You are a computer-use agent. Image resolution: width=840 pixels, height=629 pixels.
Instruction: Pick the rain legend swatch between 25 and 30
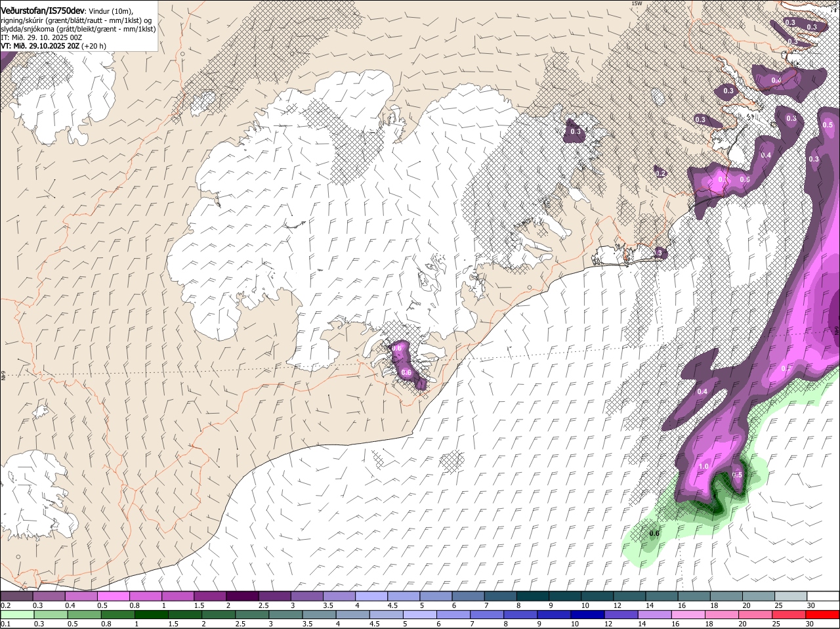[x=789, y=615]
